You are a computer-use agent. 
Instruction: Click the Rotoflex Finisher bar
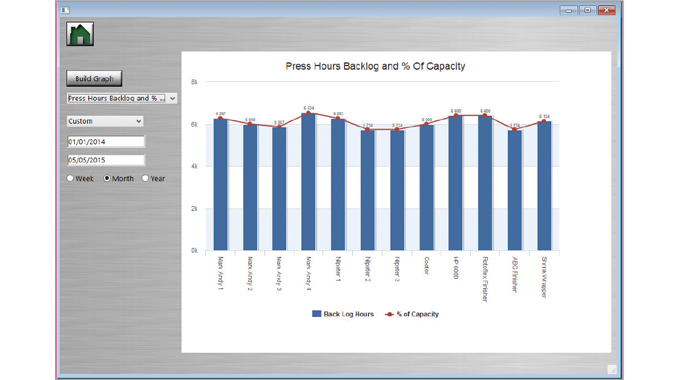point(485,183)
